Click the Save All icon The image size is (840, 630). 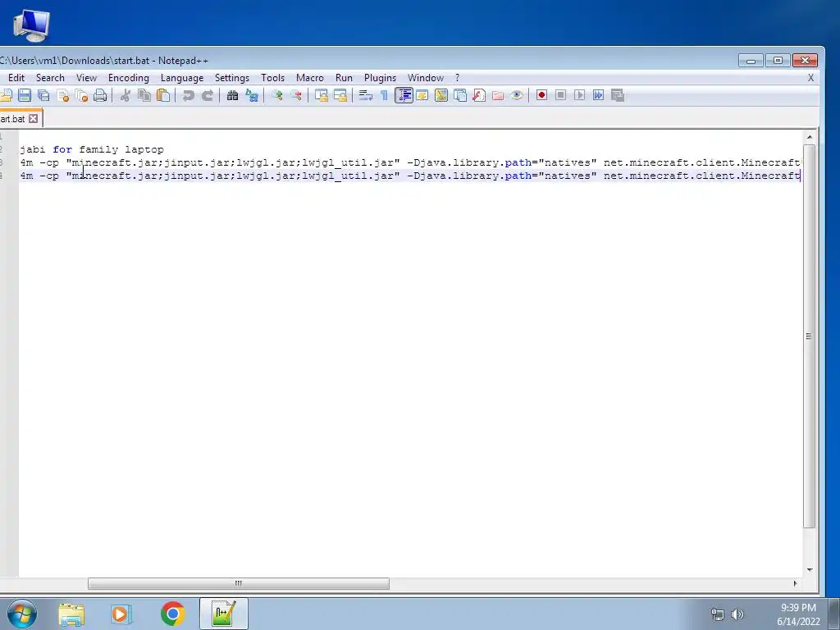(43, 95)
